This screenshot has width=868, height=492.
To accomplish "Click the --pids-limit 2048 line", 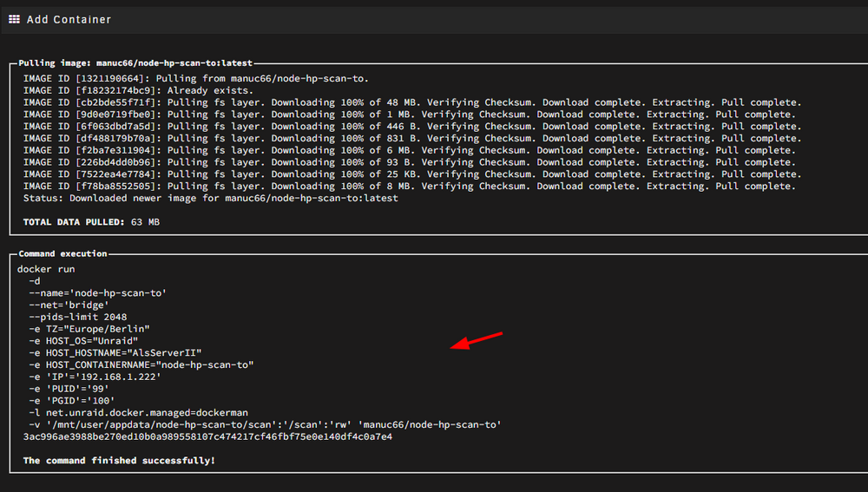I will click(77, 317).
